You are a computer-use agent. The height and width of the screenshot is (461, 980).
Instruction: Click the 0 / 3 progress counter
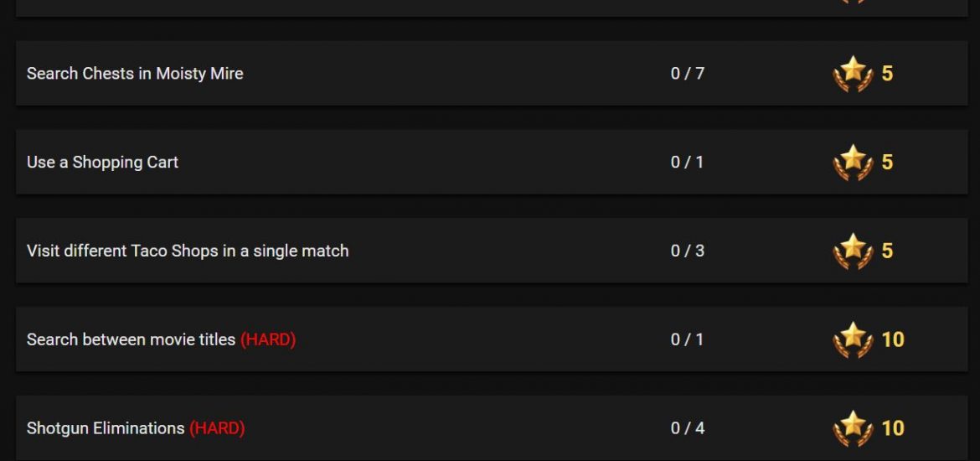point(688,251)
